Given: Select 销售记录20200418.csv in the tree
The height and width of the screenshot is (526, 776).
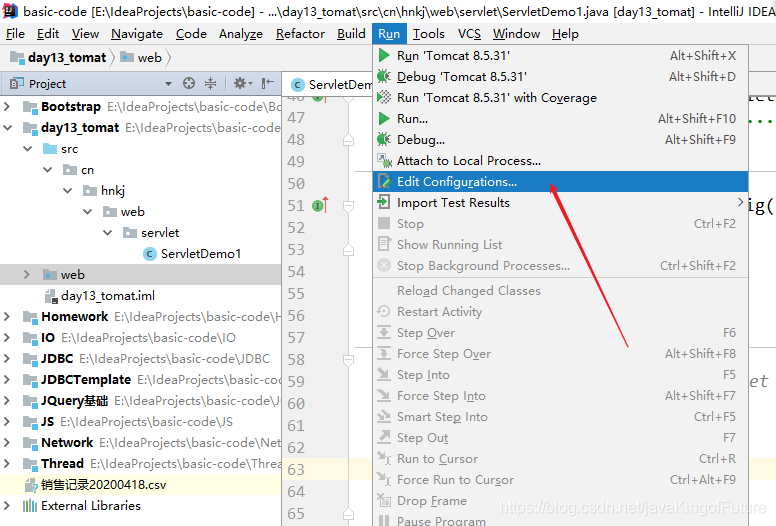Looking at the screenshot, I should coord(103,485).
